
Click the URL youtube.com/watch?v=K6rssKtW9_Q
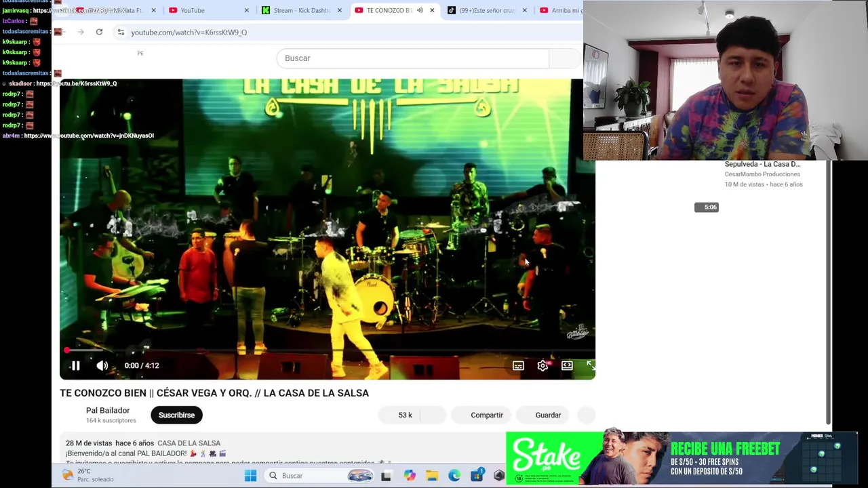tap(189, 32)
